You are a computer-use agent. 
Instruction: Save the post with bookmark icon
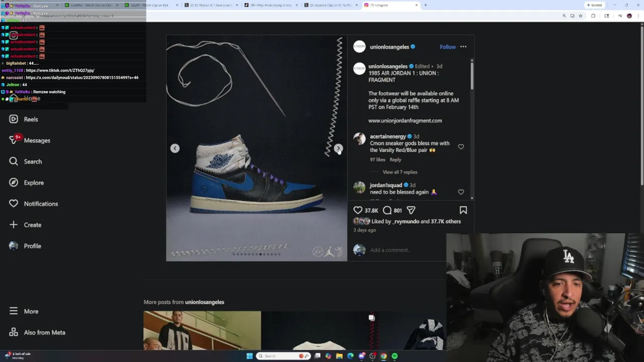click(463, 210)
